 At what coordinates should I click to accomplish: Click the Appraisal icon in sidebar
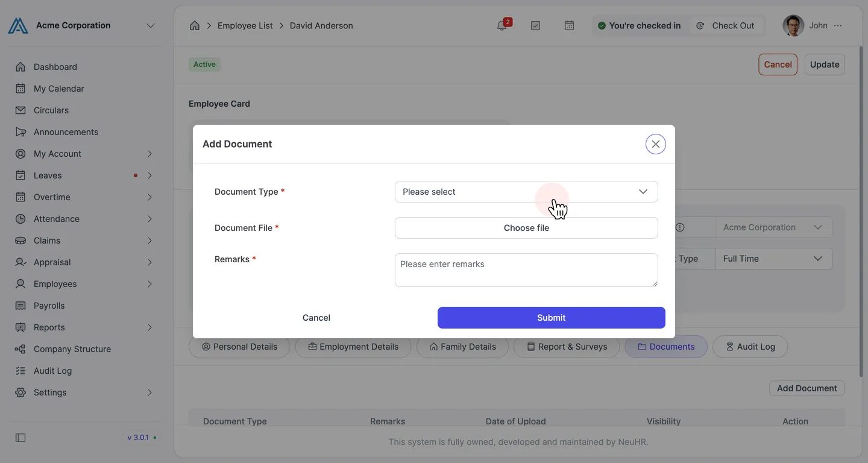(20, 262)
